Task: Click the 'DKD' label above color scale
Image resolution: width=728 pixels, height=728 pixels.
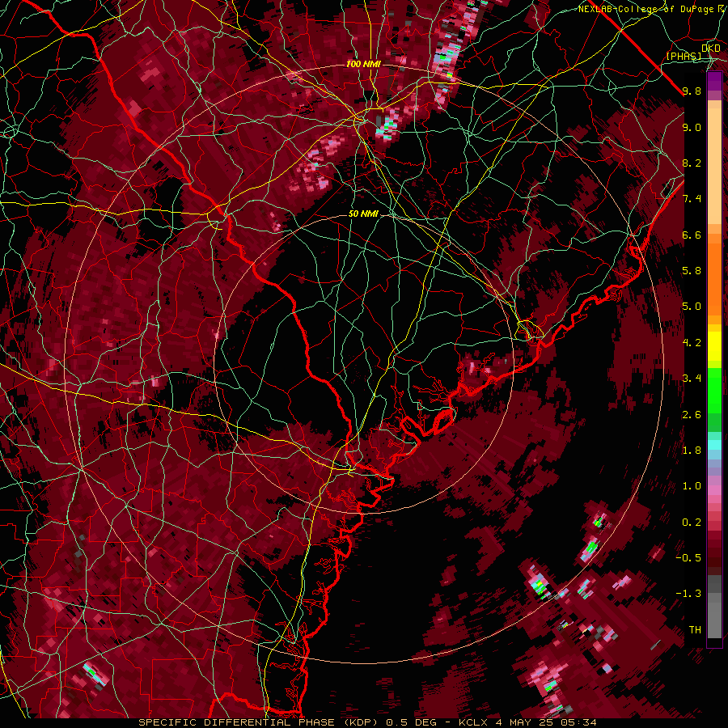Action: pos(711,49)
